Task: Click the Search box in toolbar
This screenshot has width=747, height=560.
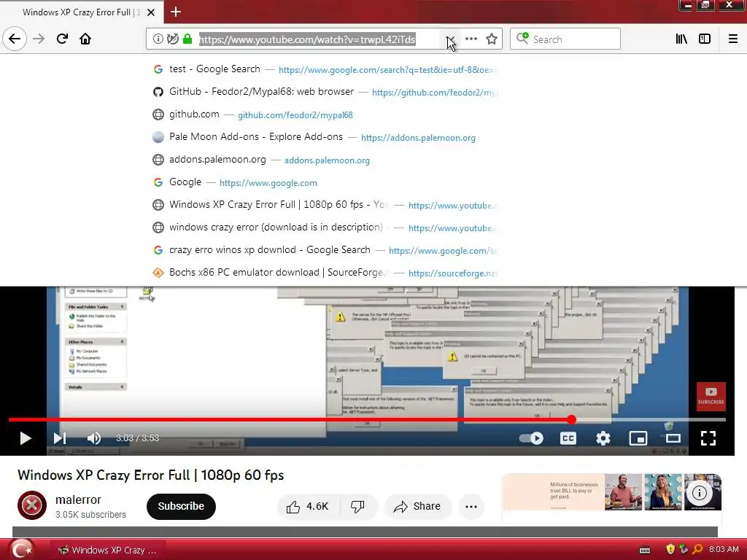Action: 565,39
